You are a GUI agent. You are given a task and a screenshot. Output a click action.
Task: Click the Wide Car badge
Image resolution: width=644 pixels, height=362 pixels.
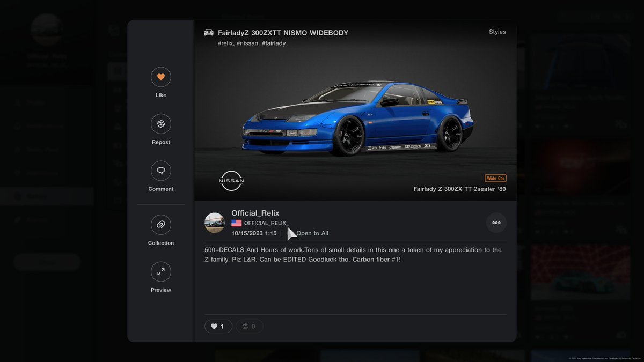pos(495,178)
